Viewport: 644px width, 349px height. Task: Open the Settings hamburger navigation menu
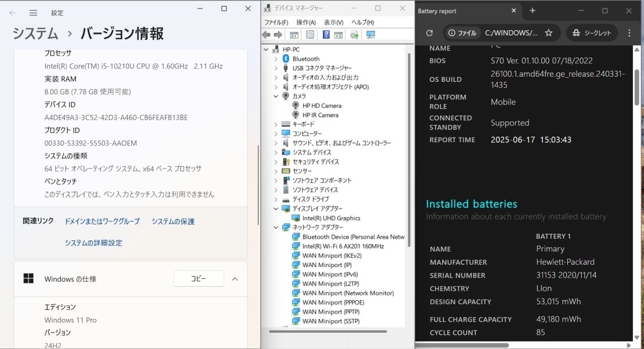[33, 13]
